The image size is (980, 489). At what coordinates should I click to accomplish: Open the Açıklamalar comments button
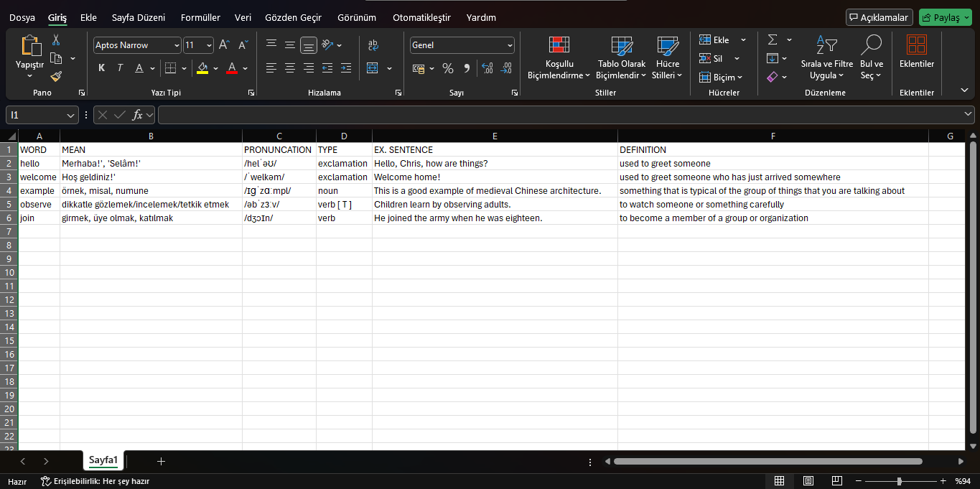tap(879, 17)
